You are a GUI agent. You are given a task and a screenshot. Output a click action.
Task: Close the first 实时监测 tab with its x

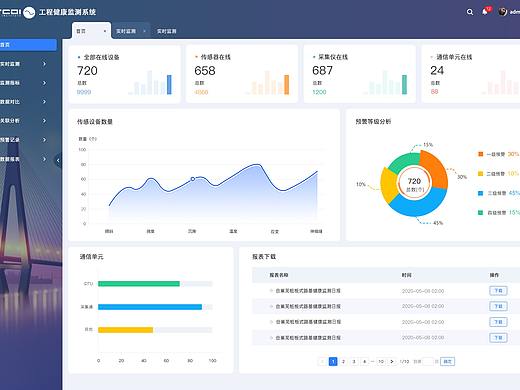coord(144,31)
